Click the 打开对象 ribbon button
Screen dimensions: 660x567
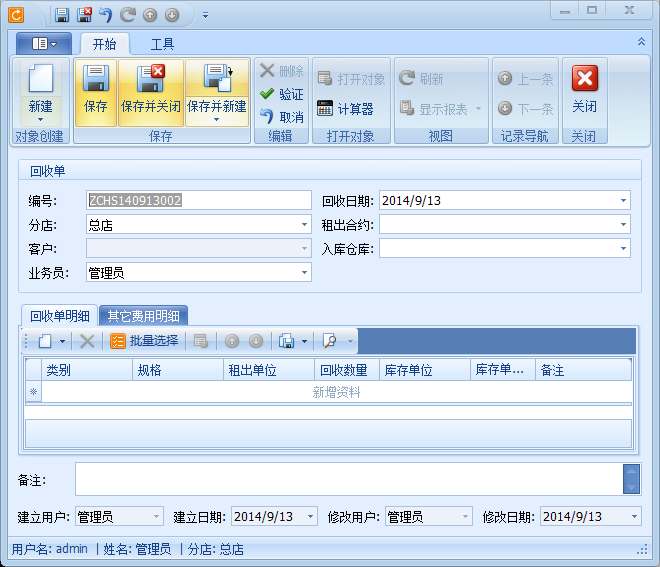pos(351,79)
